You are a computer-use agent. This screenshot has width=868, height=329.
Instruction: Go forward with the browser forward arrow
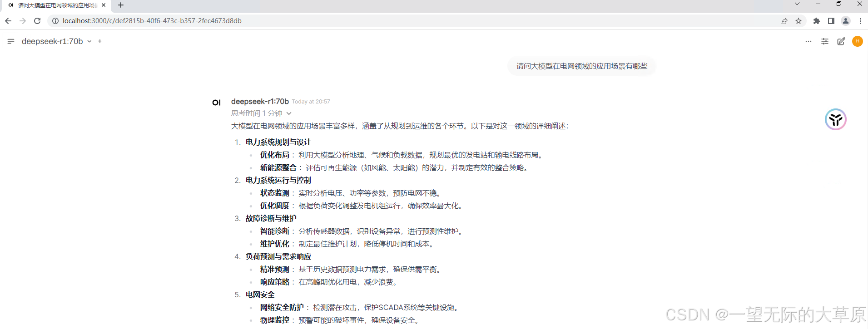23,21
